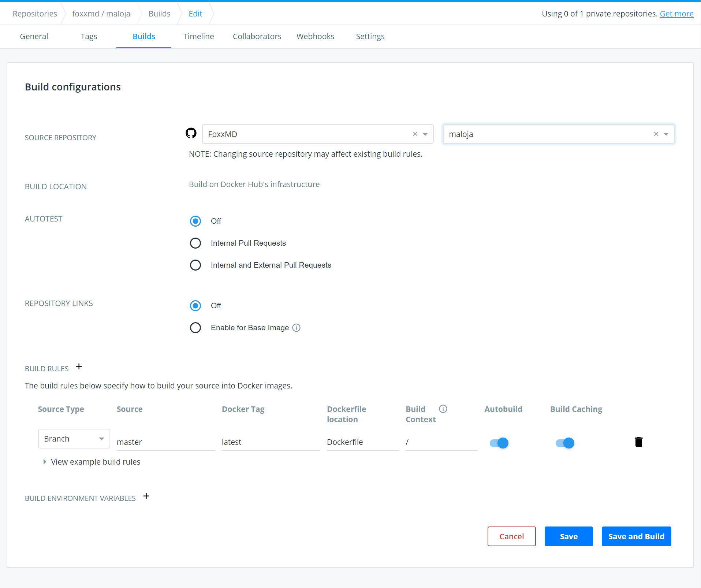Go to Collaborators tab
Screen dimensions: 701x588
tap(257, 37)
